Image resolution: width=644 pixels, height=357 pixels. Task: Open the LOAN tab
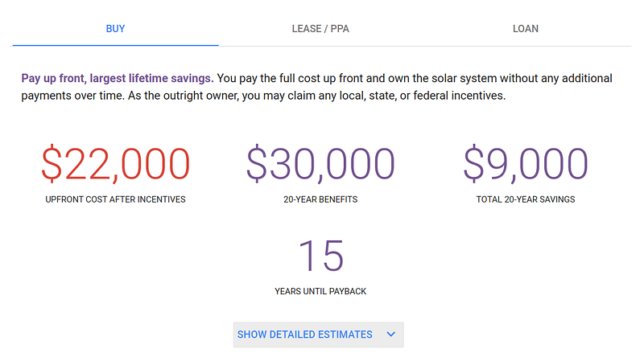(x=526, y=29)
